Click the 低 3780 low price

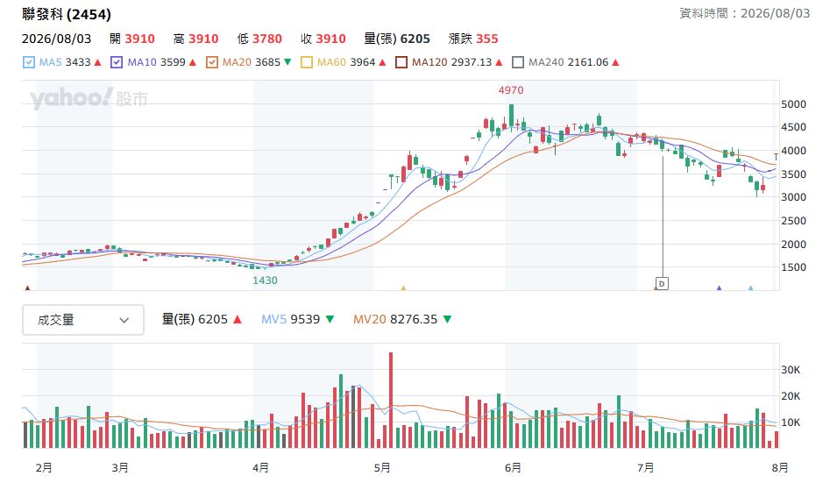pos(259,39)
